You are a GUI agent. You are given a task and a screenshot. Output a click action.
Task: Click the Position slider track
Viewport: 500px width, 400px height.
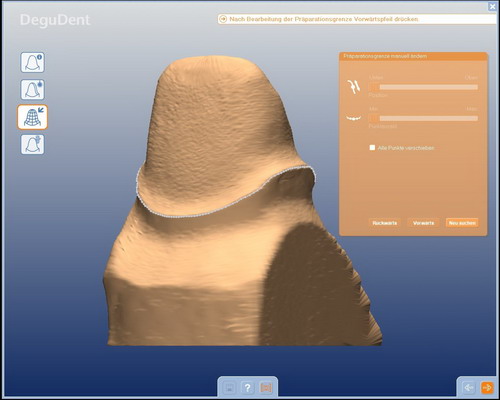tap(423, 87)
